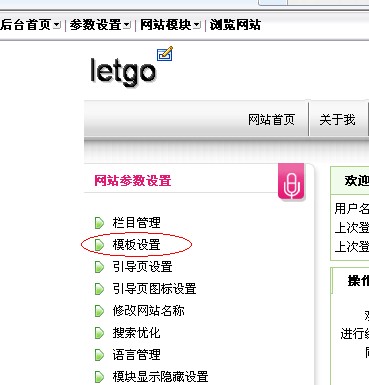Open the 引导页图标设置 link
The width and height of the screenshot is (369, 385).
(x=154, y=289)
